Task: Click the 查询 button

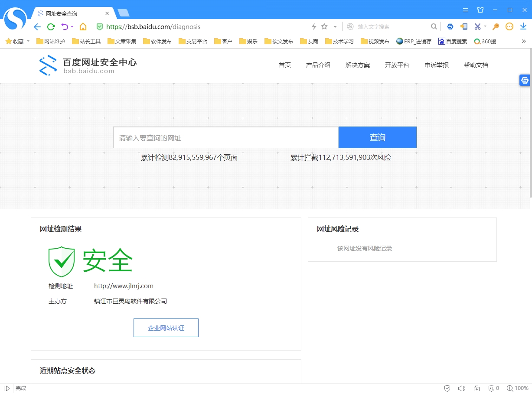Action: (377, 137)
